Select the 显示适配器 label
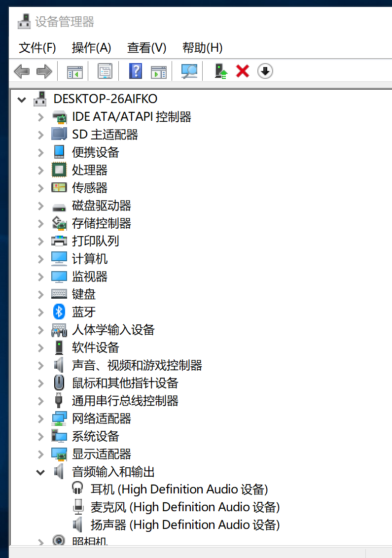Screen dimensions: 392x558 102,454
